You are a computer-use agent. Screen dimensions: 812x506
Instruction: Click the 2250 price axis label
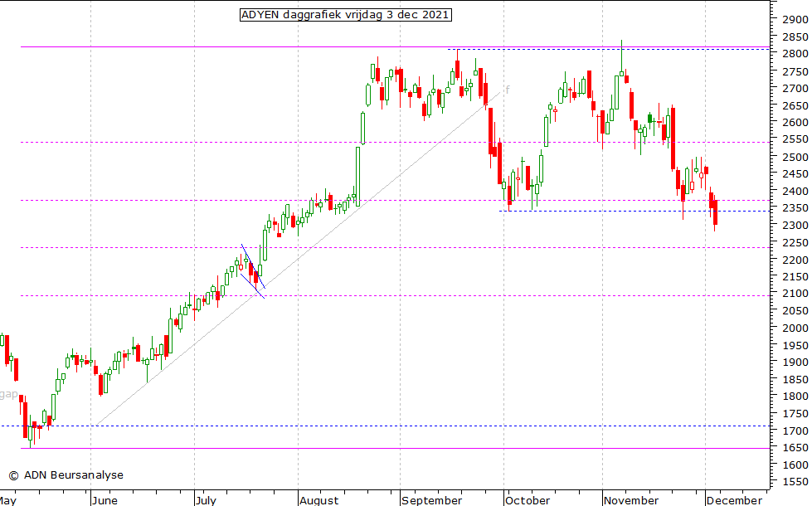coord(795,242)
